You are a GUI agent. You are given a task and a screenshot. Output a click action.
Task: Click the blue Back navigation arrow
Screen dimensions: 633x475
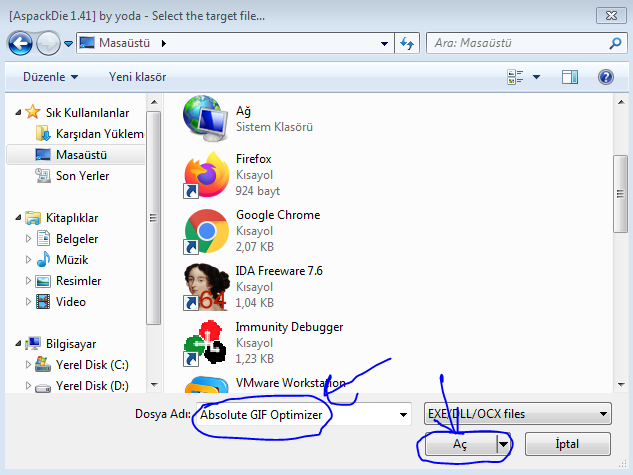(20, 43)
